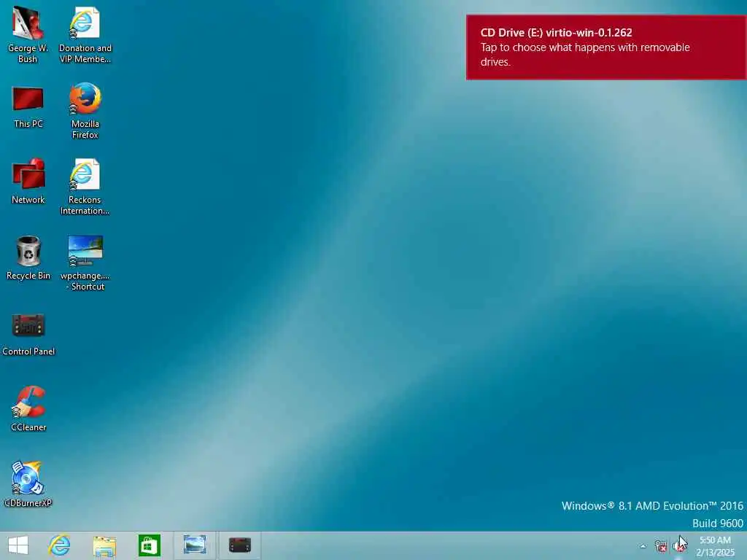Image resolution: width=747 pixels, height=560 pixels.
Task: Open Windows Store from taskbar
Action: pos(149,545)
